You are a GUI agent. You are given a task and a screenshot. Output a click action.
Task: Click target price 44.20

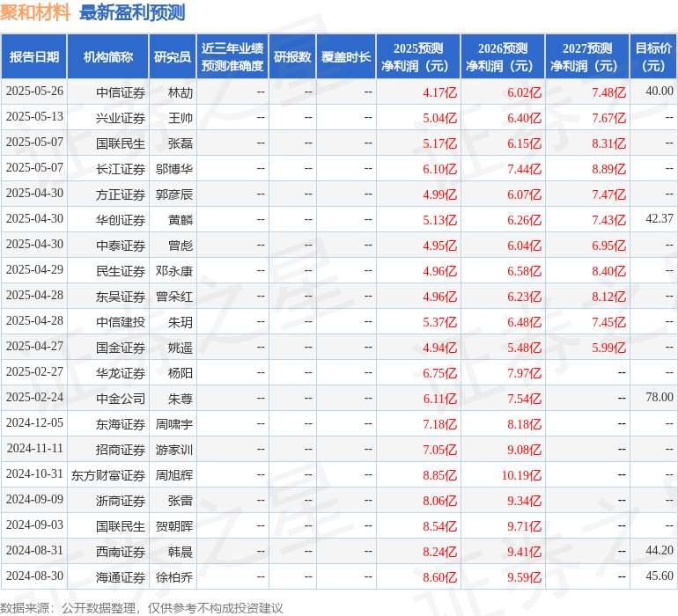[x=660, y=550]
